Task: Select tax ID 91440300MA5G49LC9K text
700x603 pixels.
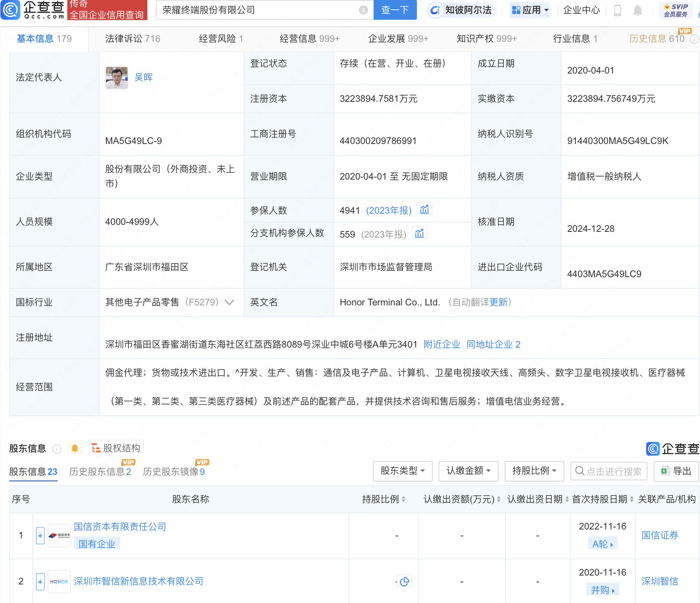Action: coord(618,141)
